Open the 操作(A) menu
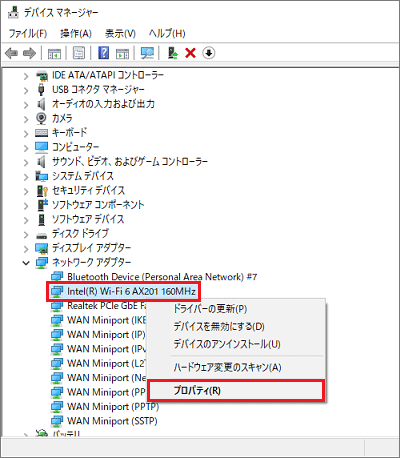Viewport: 400px width, 458px height. pyautogui.click(x=76, y=33)
